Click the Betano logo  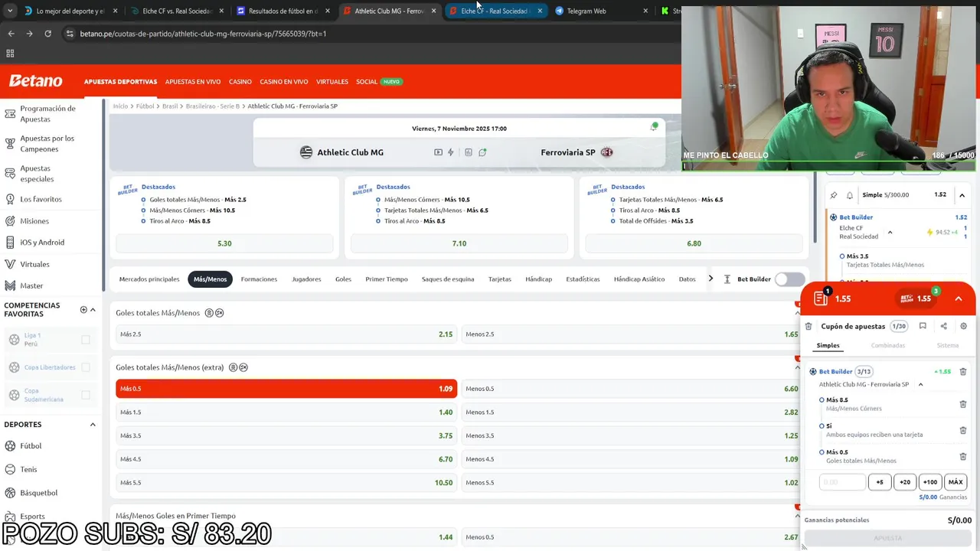click(35, 81)
